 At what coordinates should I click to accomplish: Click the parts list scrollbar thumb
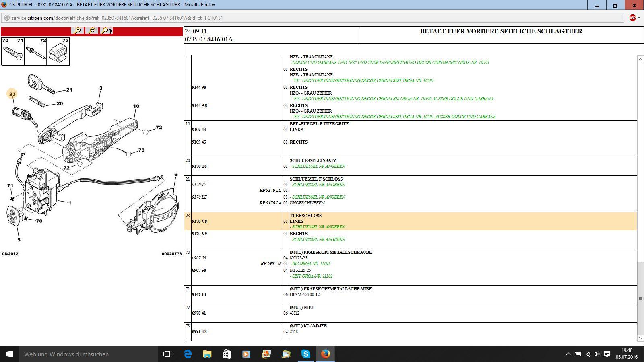pyautogui.click(x=640, y=298)
